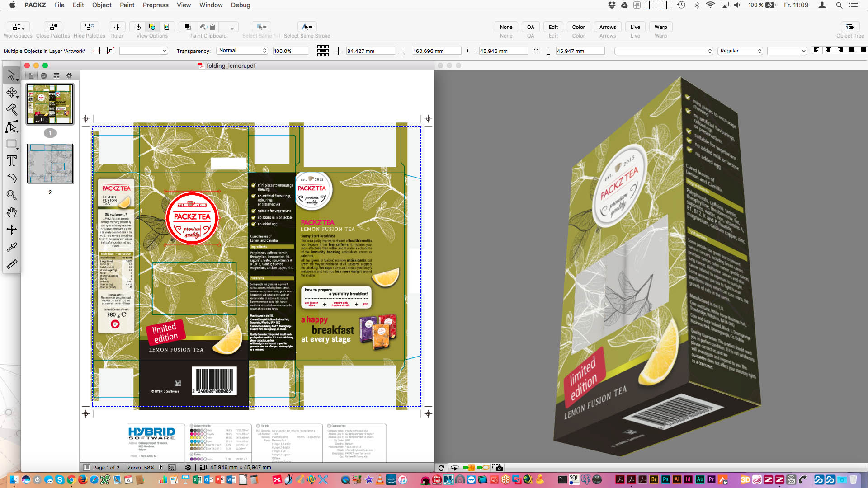The image size is (868, 488).
Task: Click the Paint Clipboard black swatch icon
Action: click(x=187, y=27)
